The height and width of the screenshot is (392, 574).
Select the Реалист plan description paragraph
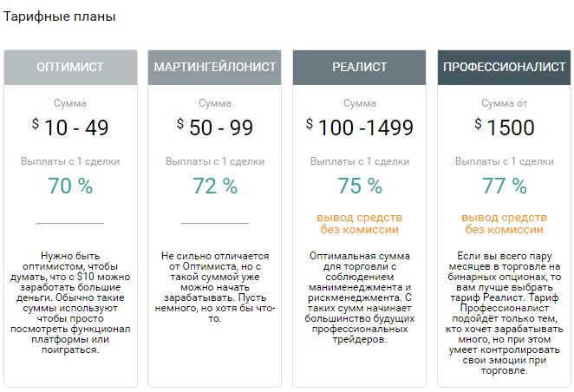click(x=359, y=297)
